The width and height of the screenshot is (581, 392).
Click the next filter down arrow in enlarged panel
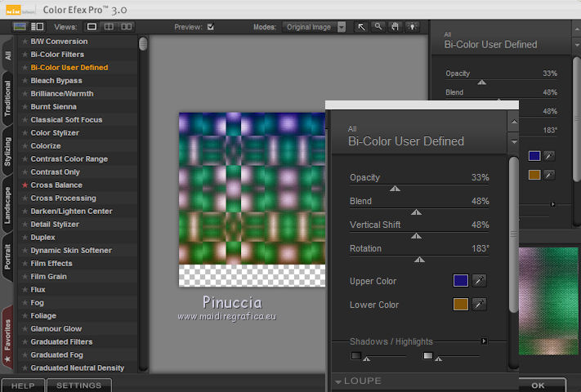point(514,141)
